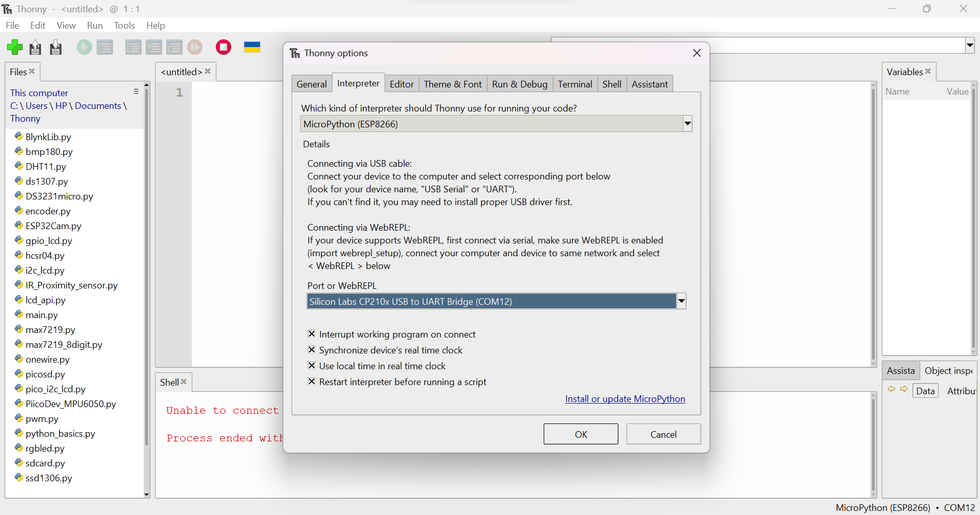Viewport: 980px width, 515px height.
Task: Click This computer in Files panel
Action: [x=39, y=93]
